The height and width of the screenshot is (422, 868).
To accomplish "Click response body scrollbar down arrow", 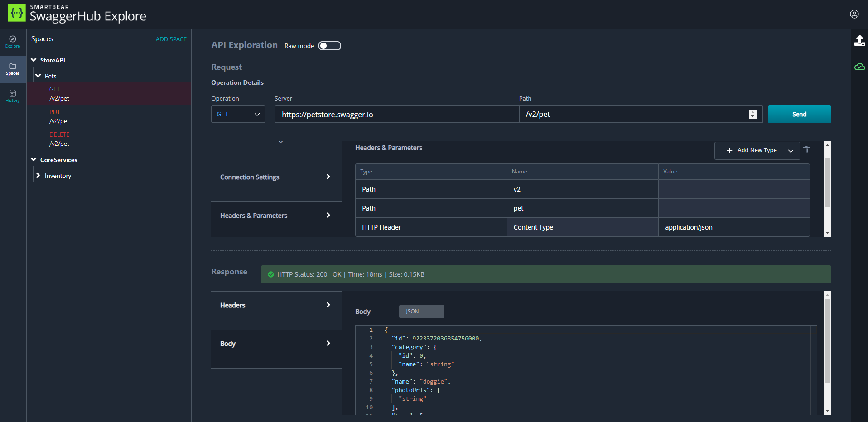I will [827, 411].
